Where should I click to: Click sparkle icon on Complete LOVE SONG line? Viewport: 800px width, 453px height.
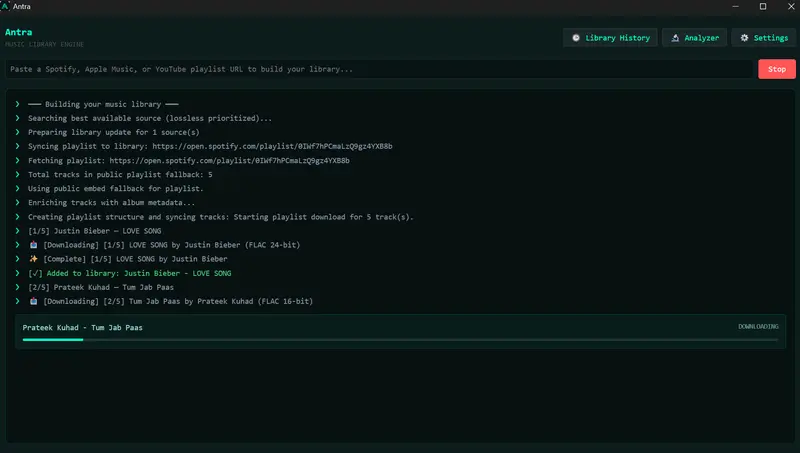coord(33,259)
